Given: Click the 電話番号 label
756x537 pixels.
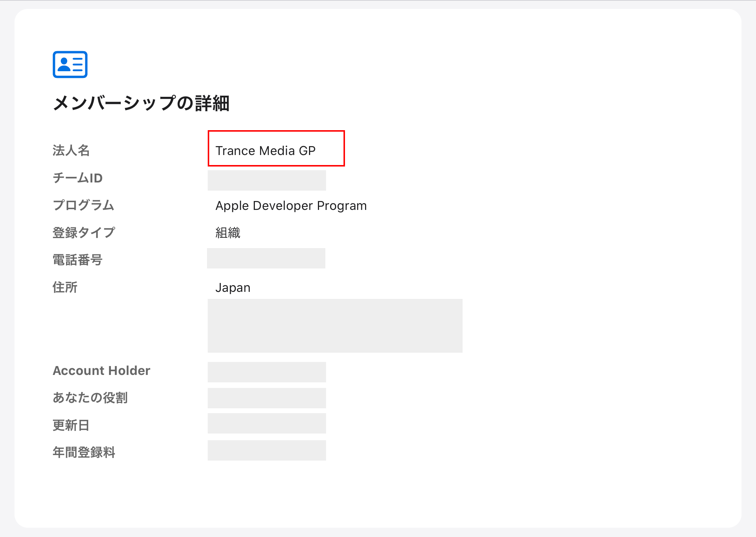Looking at the screenshot, I should click(x=78, y=260).
